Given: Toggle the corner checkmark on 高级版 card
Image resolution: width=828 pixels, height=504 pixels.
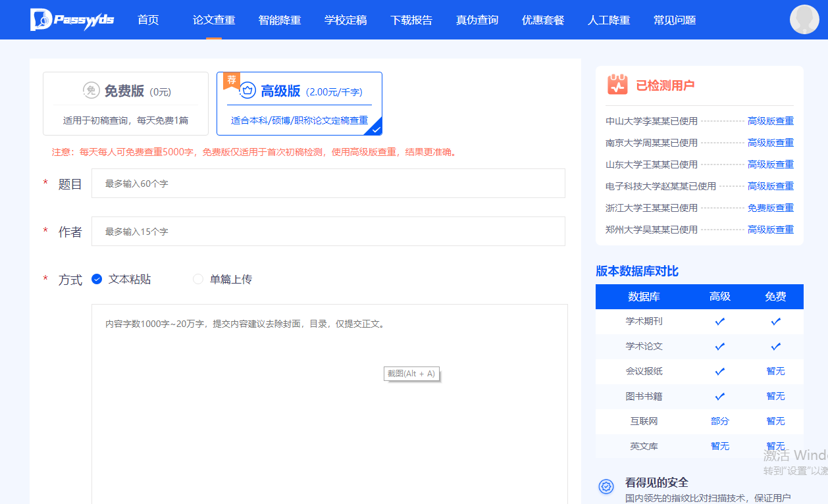Looking at the screenshot, I should tap(376, 129).
